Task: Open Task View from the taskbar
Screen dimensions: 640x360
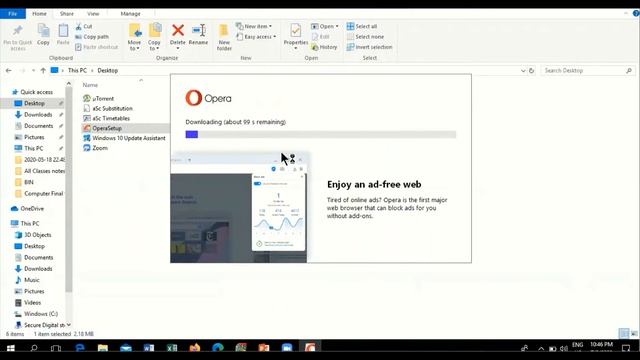Action: 56,348
